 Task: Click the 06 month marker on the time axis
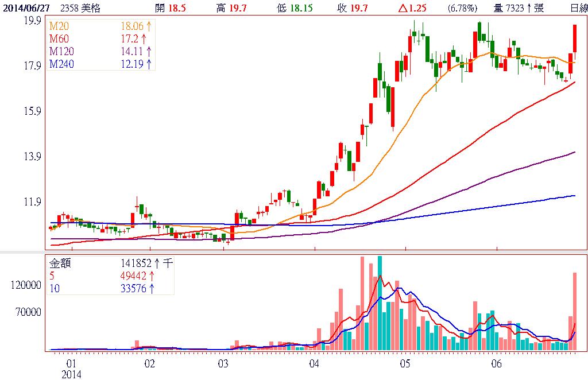[496, 364]
